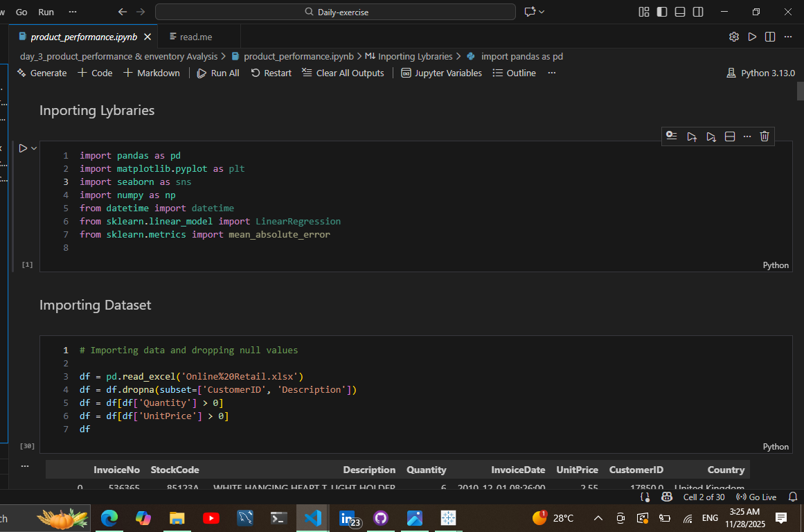This screenshot has height=532, width=804.
Task: Select the Python 3.13.0 kernel picker
Action: [760, 73]
